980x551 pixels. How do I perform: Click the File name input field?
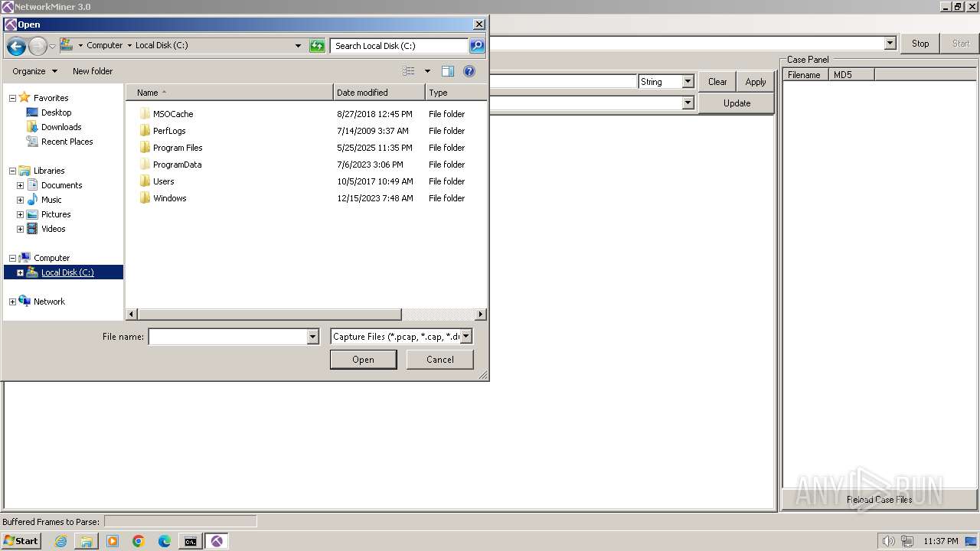point(227,337)
